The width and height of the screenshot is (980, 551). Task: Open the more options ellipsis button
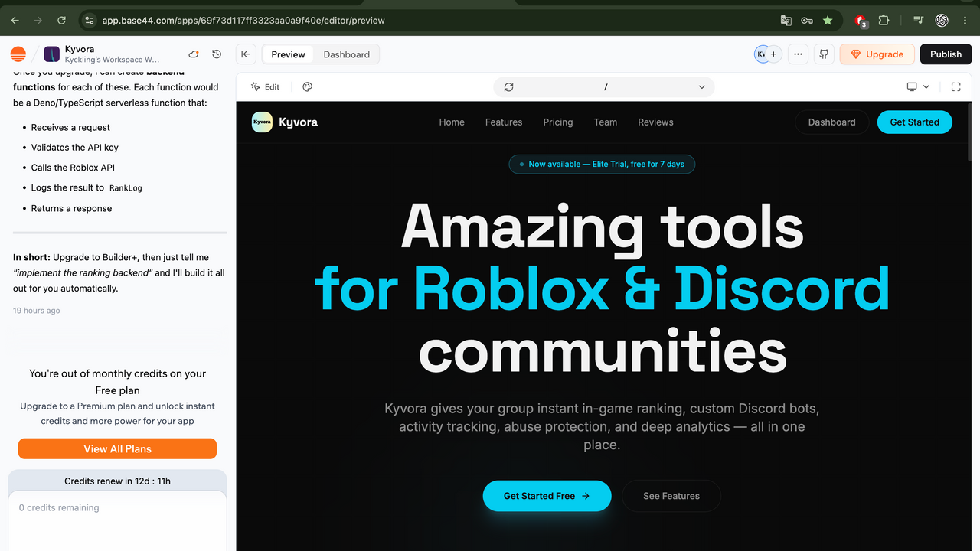799,54
